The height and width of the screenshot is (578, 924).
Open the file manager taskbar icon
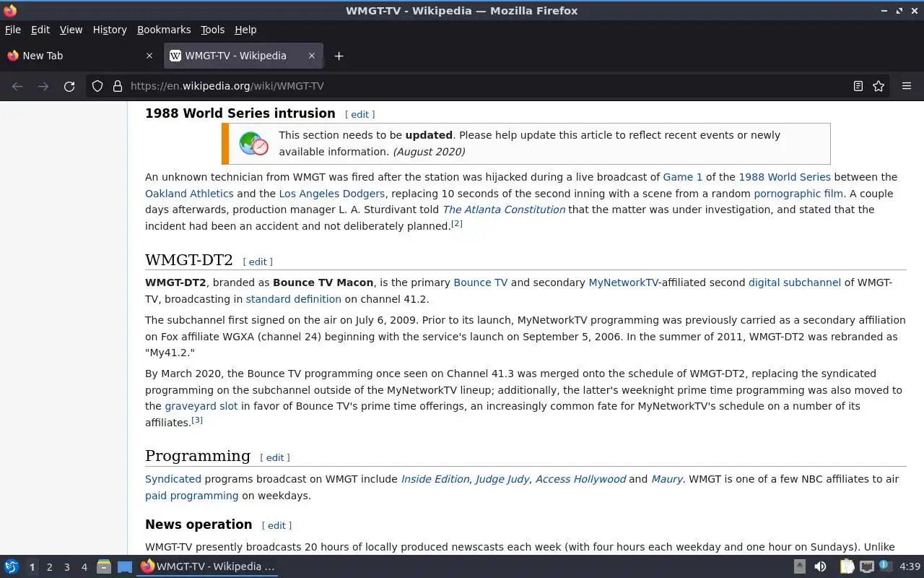point(104,566)
